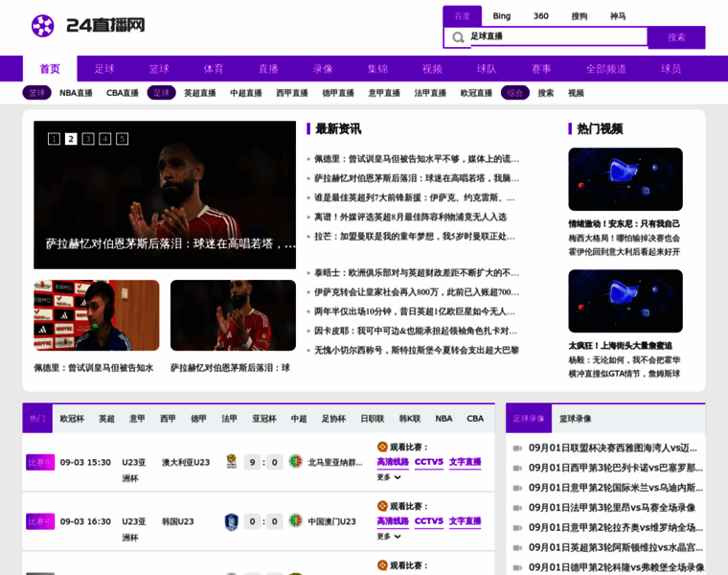
Task: Click video camera icon beside 联盟杯决赛 replay
Action: tap(517, 448)
